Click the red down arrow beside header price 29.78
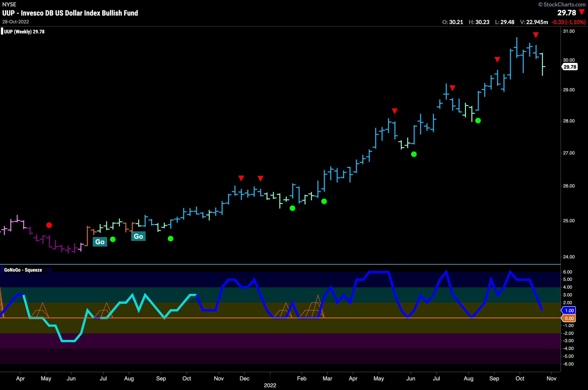588x390 pixels. coord(582,12)
